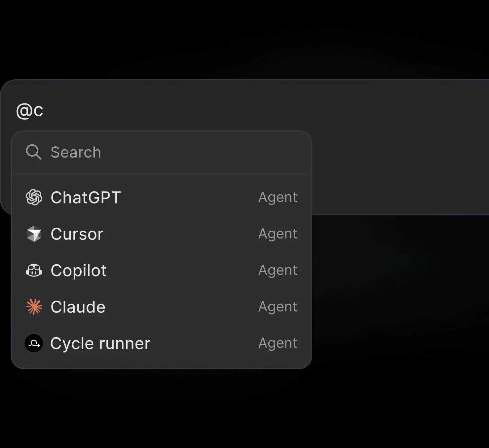Click the Cursor agent icon

point(34,234)
